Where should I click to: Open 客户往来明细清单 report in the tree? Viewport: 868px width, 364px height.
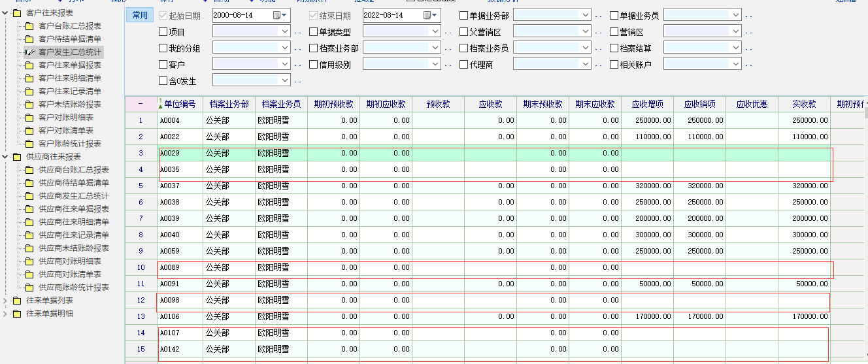pos(69,78)
